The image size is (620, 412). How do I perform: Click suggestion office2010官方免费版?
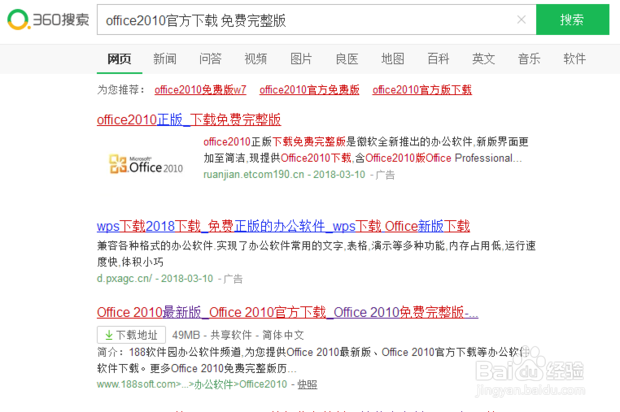pos(309,90)
